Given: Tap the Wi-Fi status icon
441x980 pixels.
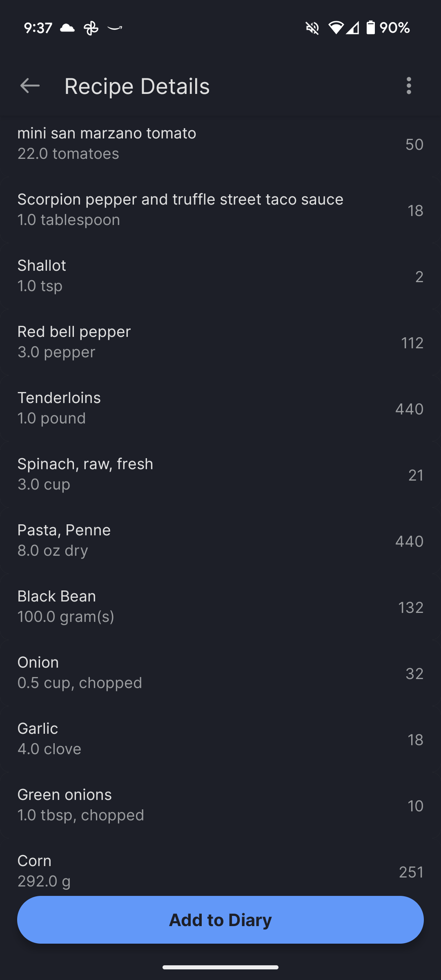Looking at the screenshot, I should pos(336,28).
